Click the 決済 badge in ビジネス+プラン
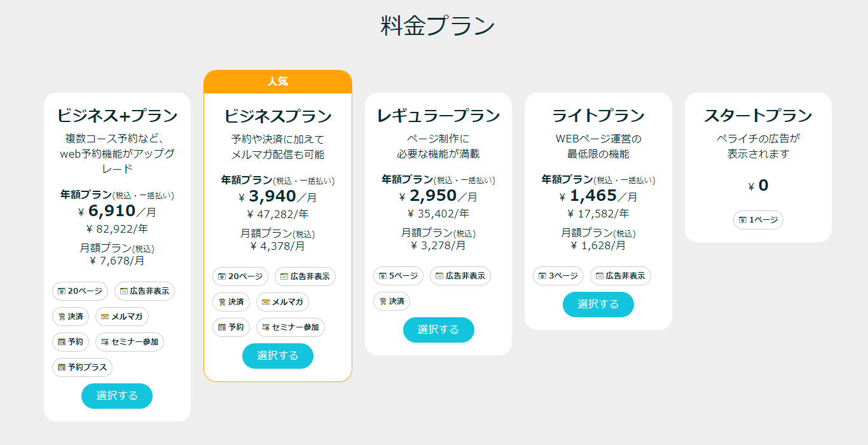This screenshot has width=868, height=445. [x=71, y=317]
